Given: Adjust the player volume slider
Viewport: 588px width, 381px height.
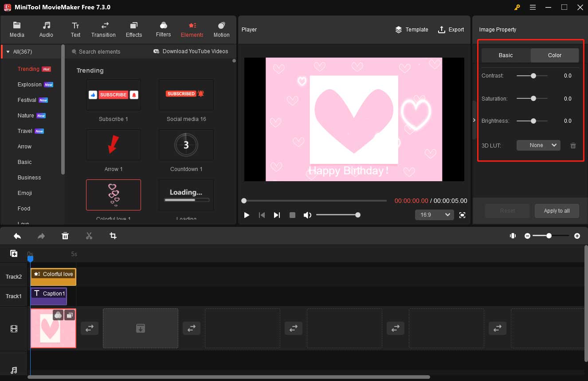Looking at the screenshot, I should pyautogui.click(x=338, y=215).
